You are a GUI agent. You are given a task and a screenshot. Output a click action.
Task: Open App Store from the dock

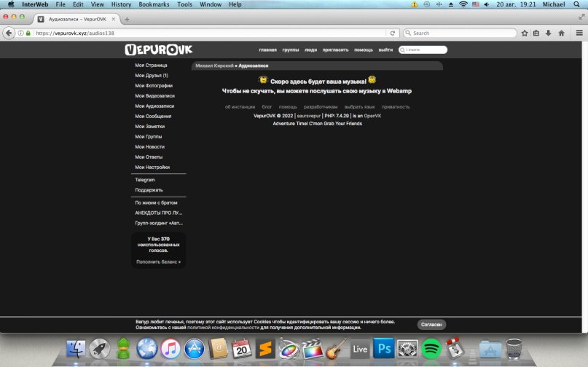pyautogui.click(x=195, y=349)
